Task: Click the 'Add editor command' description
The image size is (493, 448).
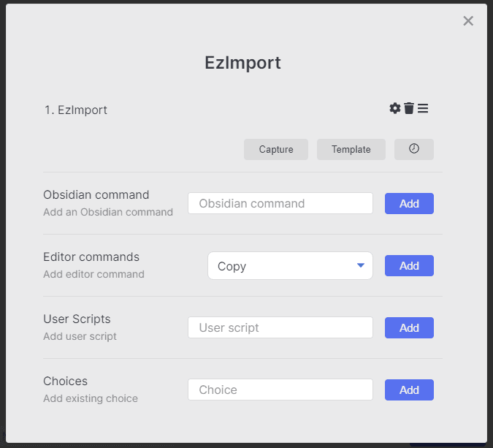Action: coord(93,274)
